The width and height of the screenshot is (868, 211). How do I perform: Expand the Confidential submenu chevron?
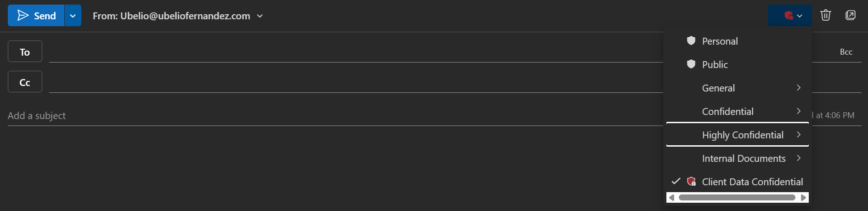click(799, 111)
